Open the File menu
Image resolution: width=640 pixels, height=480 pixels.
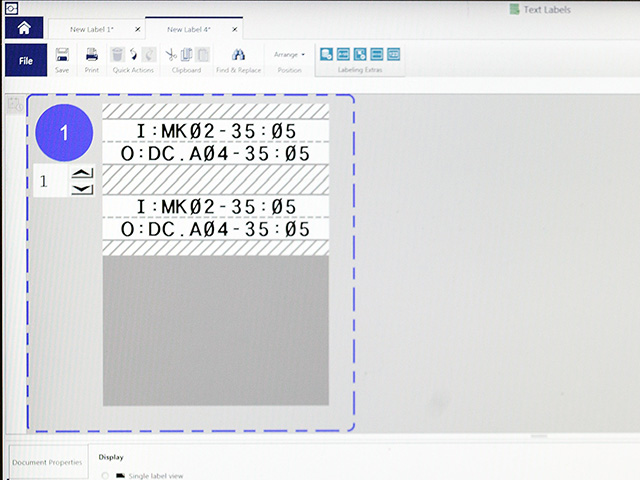[26, 60]
